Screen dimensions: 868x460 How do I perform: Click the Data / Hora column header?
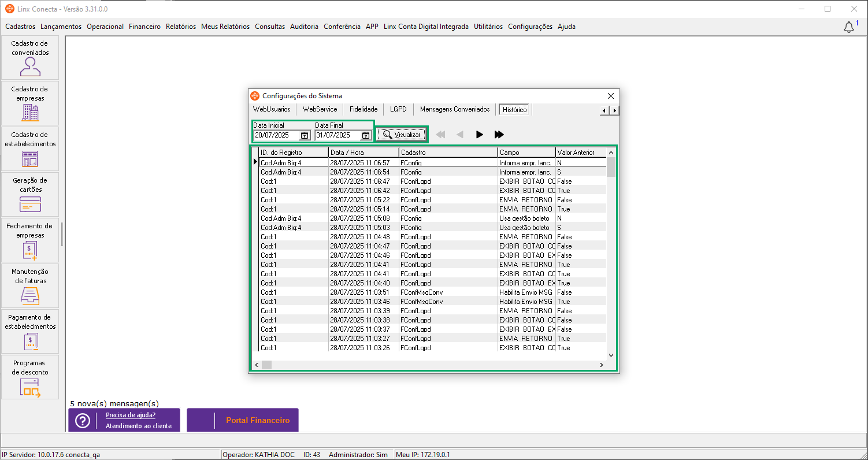pos(363,153)
